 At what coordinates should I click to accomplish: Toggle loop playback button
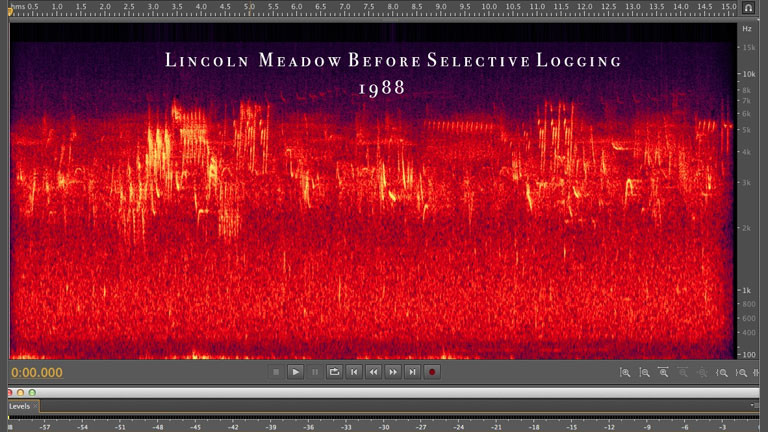click(335, 372)
